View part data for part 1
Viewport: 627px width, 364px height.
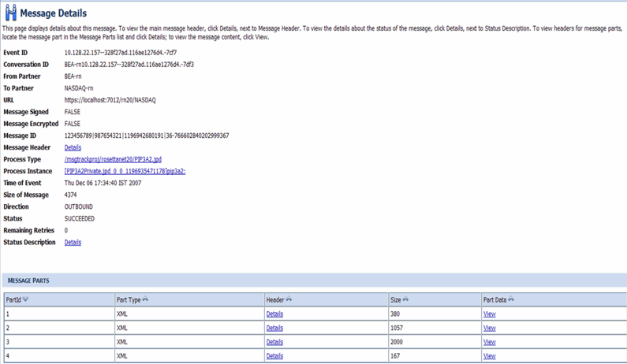pyautogui.click(x=490, y=314)
